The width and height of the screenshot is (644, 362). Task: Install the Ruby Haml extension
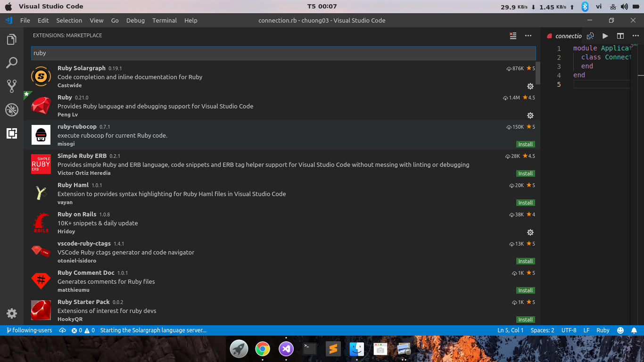[526, 203]
